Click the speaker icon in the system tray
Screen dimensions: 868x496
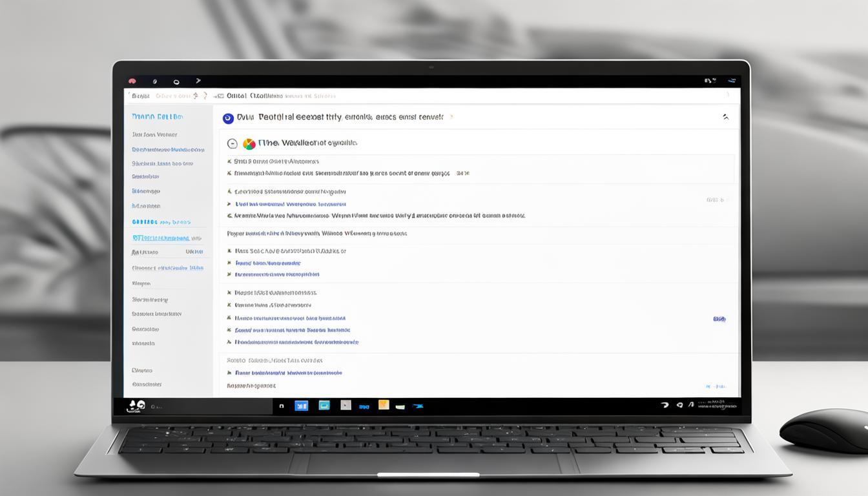[679, 405]
